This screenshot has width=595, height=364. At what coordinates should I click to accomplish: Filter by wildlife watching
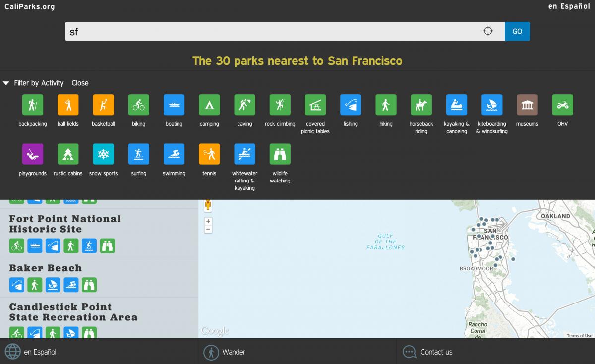280,154
